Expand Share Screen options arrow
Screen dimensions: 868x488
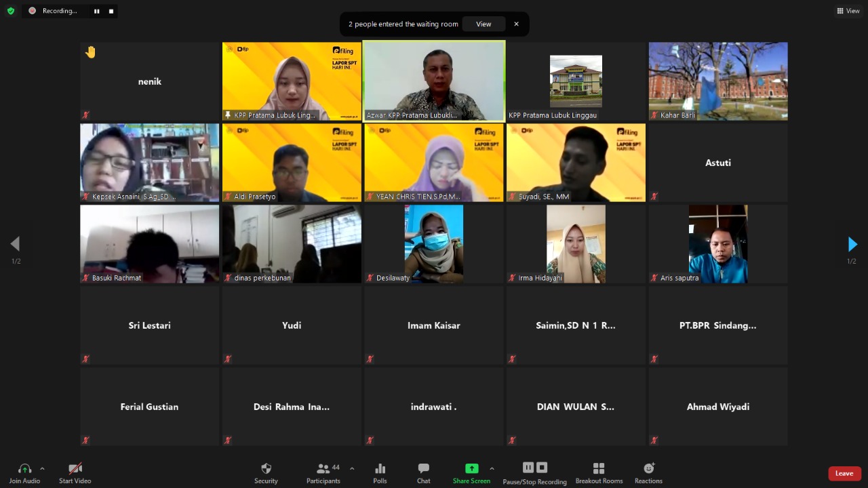(x=492, y=468)
